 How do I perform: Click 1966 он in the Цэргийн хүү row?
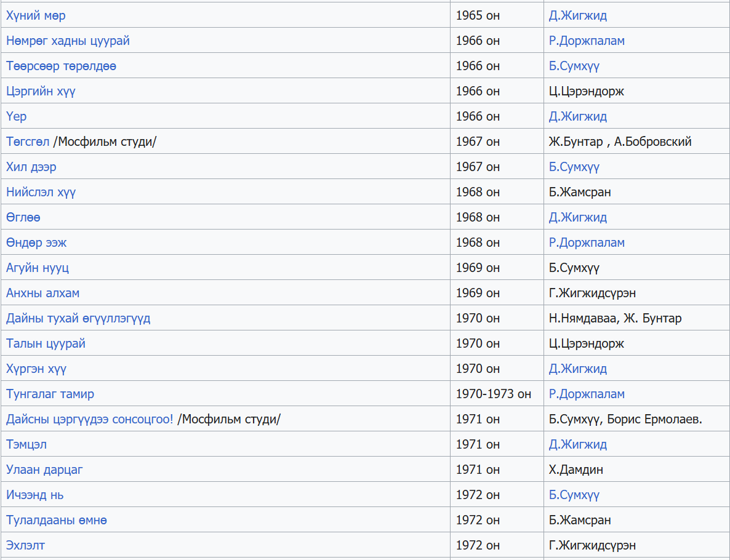tap(478, 91)
